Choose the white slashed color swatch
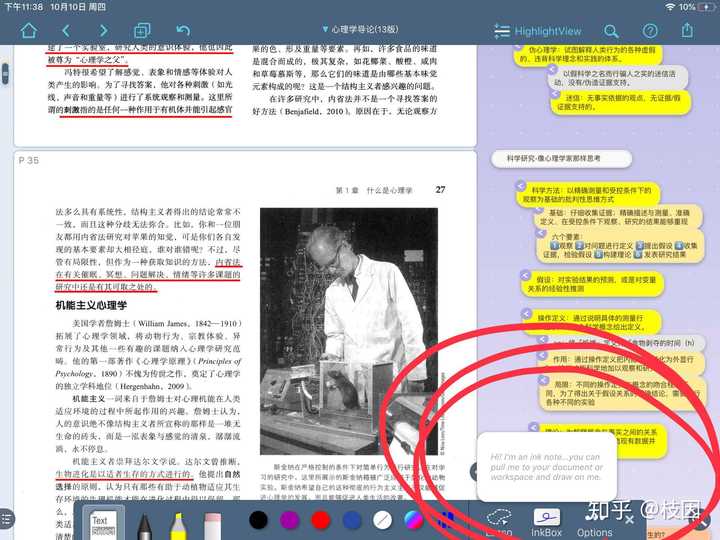 pos(382,520)
